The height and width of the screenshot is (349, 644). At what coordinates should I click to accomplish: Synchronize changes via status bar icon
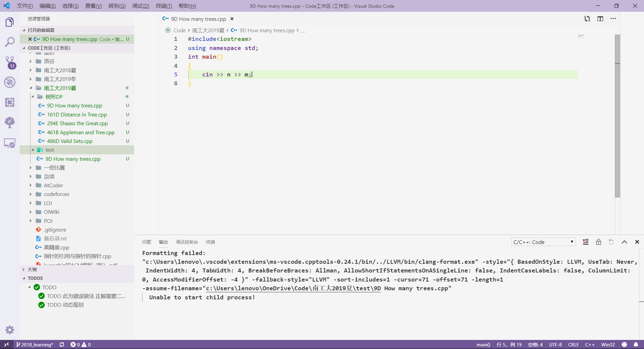pyautogui.click(x=62, y=345)
